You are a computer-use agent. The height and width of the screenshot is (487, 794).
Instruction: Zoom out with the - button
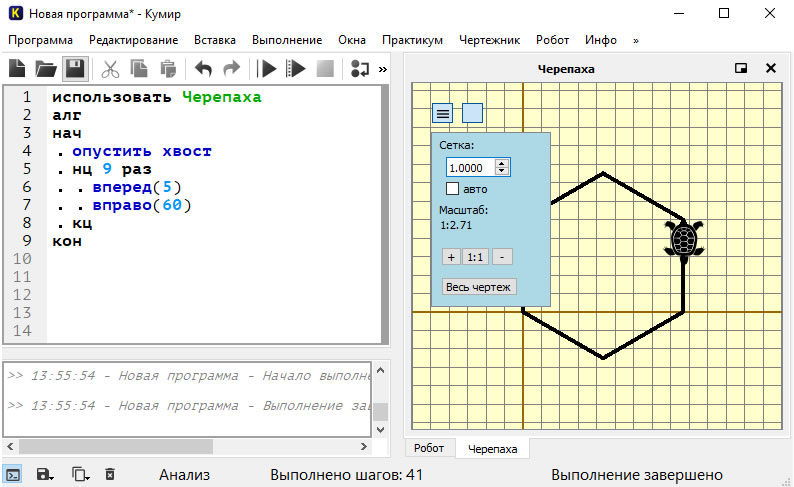click(x=502, y=257)
